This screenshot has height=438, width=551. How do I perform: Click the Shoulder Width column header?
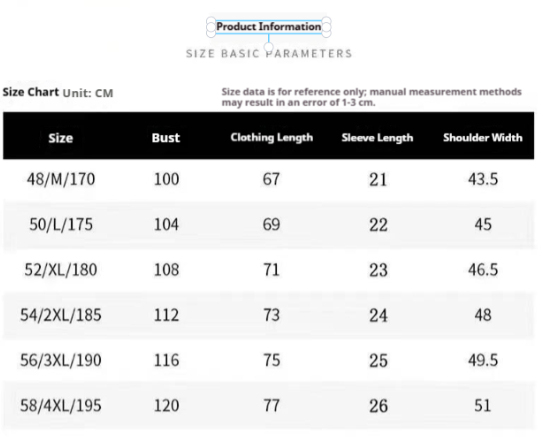482,137
